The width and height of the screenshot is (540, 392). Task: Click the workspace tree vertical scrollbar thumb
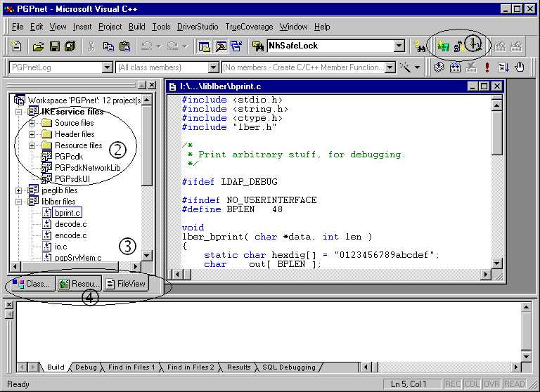147,146
